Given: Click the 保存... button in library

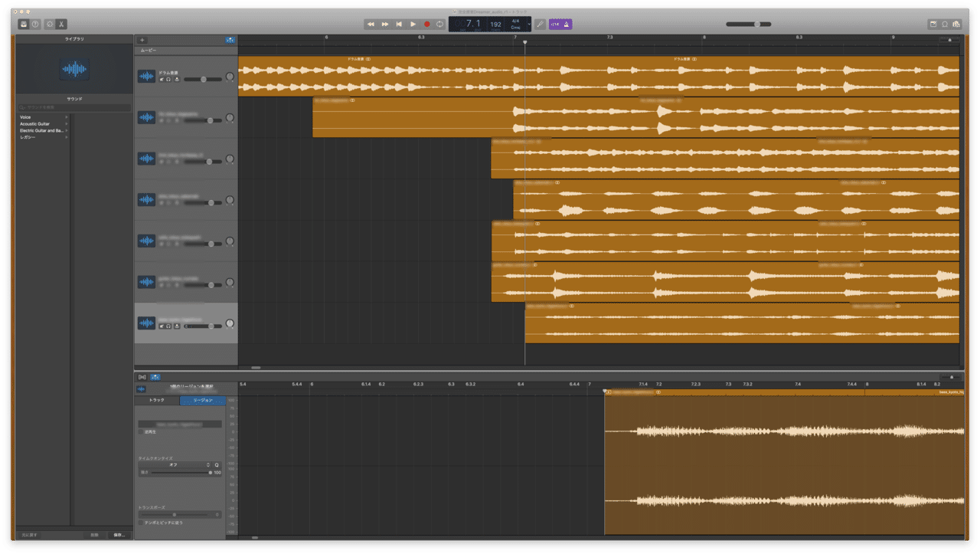Looking at the screenshot, I should [119, 535].
